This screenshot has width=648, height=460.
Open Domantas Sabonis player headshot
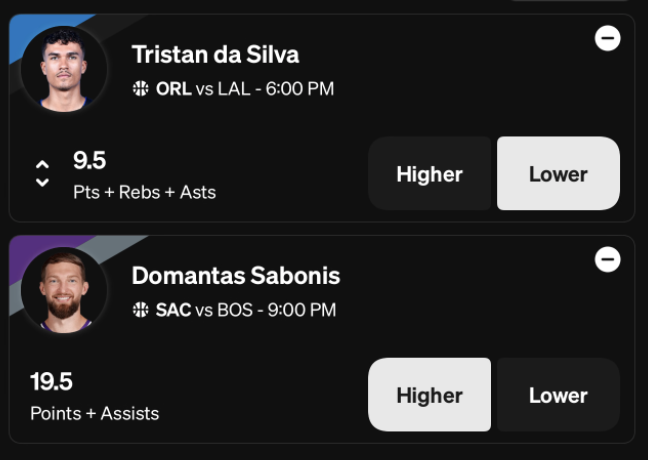point(64,290)
